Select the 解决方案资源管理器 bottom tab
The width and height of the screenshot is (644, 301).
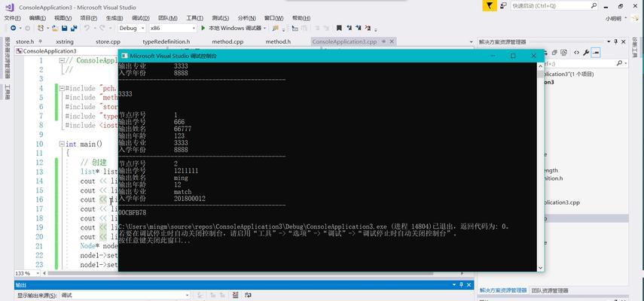pos(503,290)
